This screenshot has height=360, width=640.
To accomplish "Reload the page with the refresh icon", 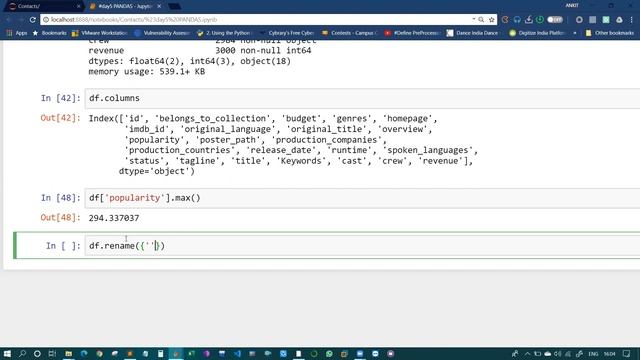I will 33,20.
